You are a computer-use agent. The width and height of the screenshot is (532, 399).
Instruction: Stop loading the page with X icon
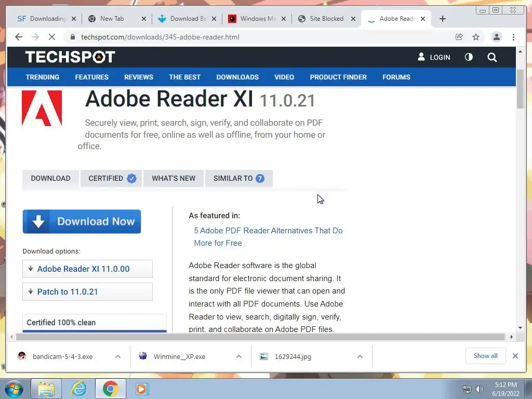52,37
